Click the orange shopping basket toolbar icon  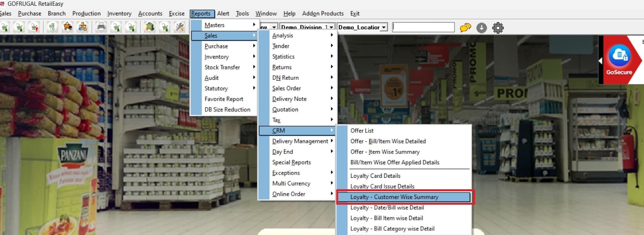tap(68, 27)
